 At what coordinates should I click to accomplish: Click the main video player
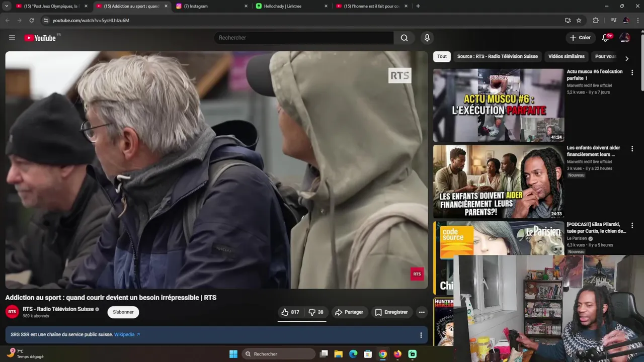pos(216,170)
